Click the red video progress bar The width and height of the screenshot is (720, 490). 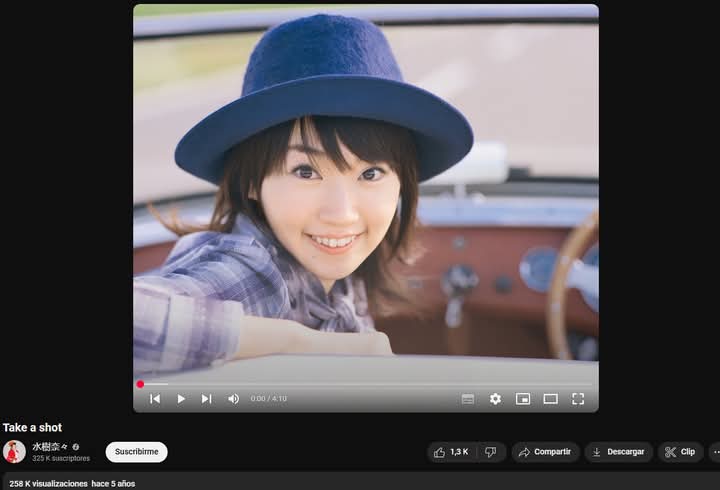pyautogui.click(x=365, y=384)
